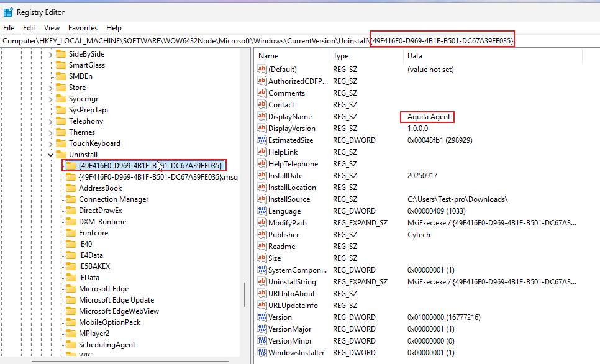Open the File menu
The height and width of the screenshot is (364, 600).
[9, 28]
